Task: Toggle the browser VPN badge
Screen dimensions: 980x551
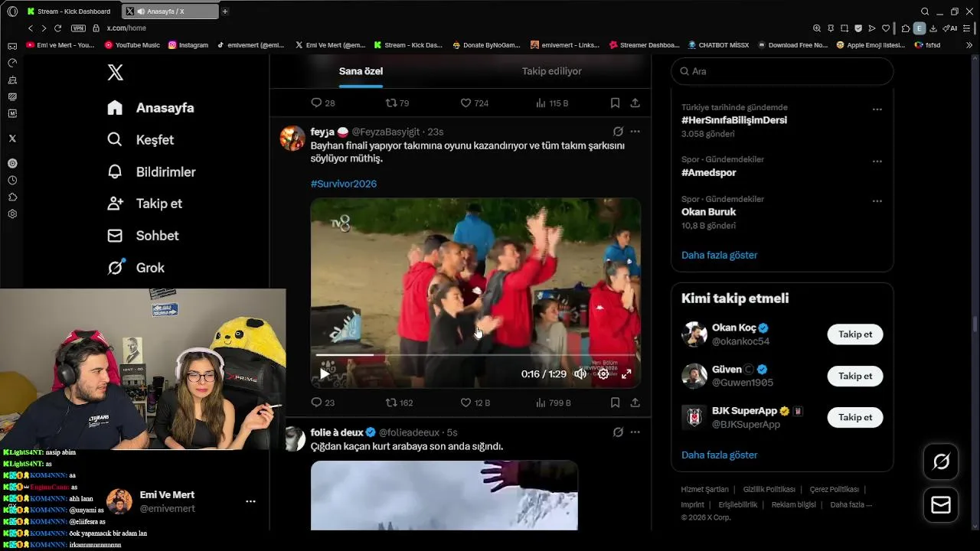Action: point(78,28)
